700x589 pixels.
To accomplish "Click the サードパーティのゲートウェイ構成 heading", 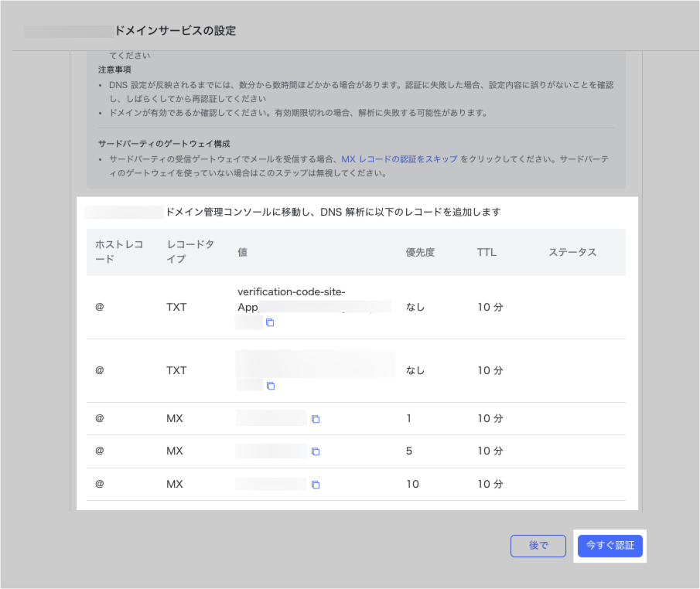I will click(164, 144).
